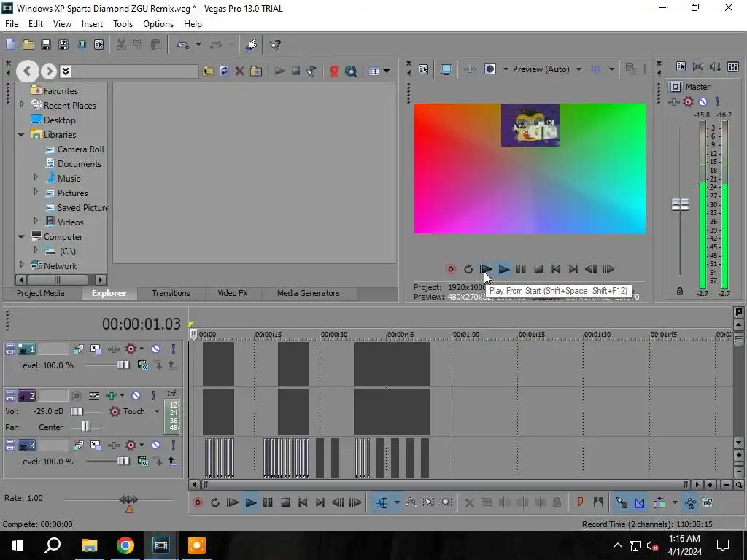
Task: Click Get Media from the Web icon
Action: [x=351, y=71]
